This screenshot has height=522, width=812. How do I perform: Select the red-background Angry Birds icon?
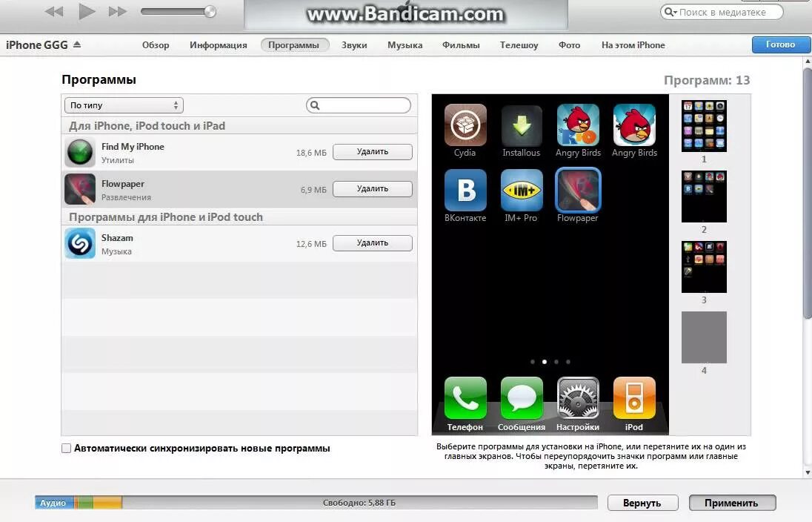tap(634, 125)
